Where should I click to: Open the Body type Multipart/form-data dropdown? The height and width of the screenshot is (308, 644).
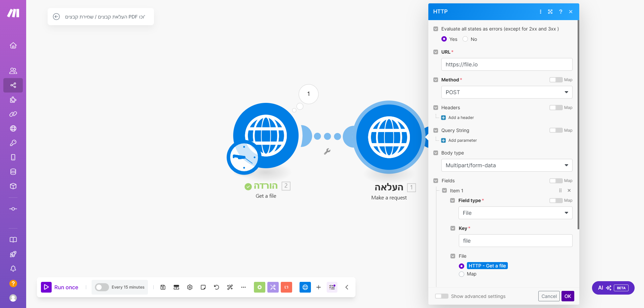click(x=506, y=165)
